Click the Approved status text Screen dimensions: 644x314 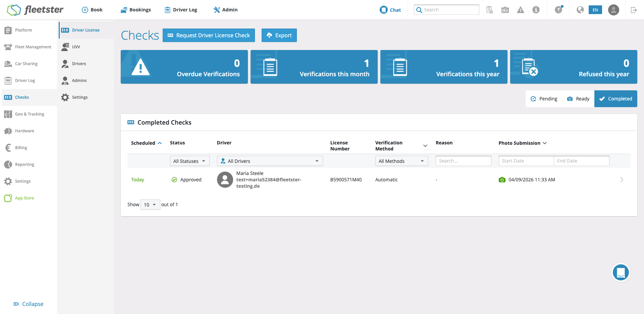coord(191,180)
